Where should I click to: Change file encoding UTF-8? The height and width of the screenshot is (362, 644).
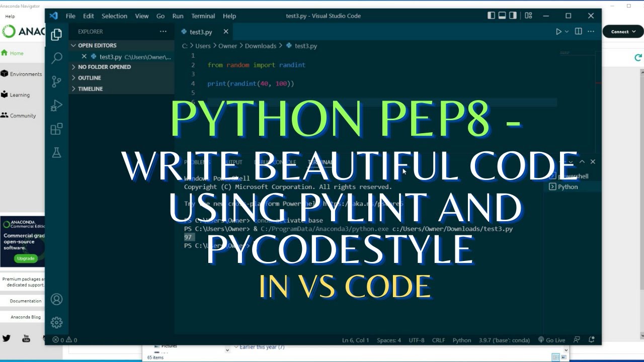[417, 340]
